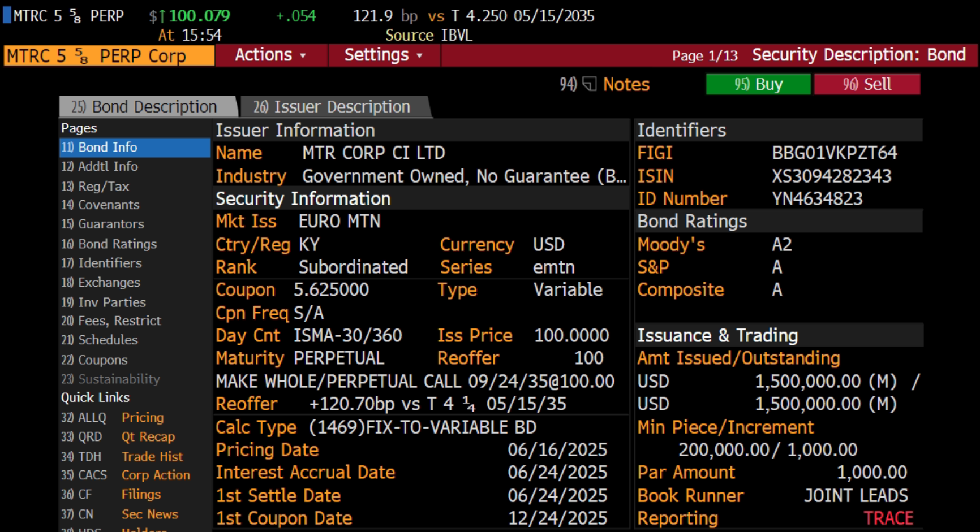Click the red TRACE reporting value
The image size is (980, 532).
pyautogui.click(x=888, y=518)
